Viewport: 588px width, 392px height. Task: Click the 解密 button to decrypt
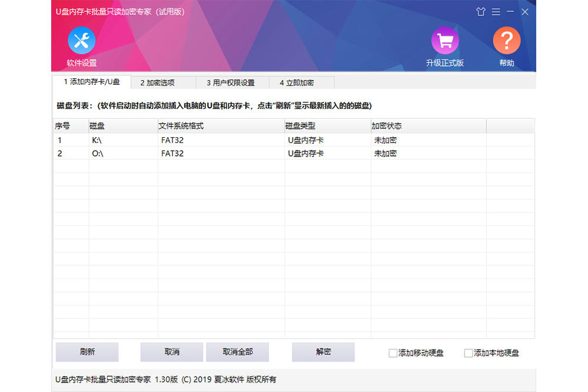click(324, 351)
